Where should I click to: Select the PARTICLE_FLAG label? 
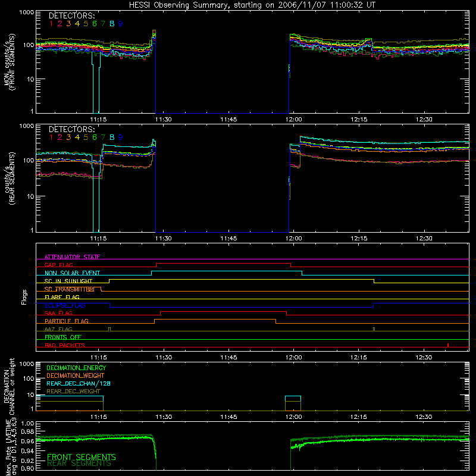(x=67, y=321)
